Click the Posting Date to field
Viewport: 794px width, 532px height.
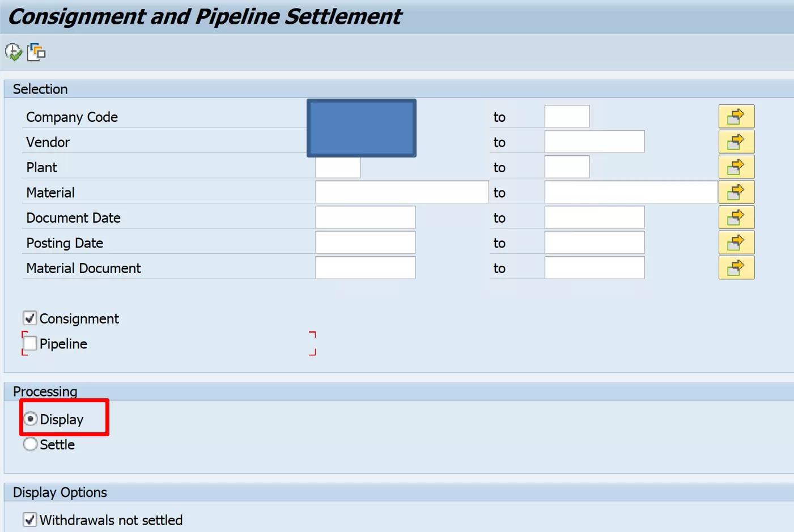(594, 243)
